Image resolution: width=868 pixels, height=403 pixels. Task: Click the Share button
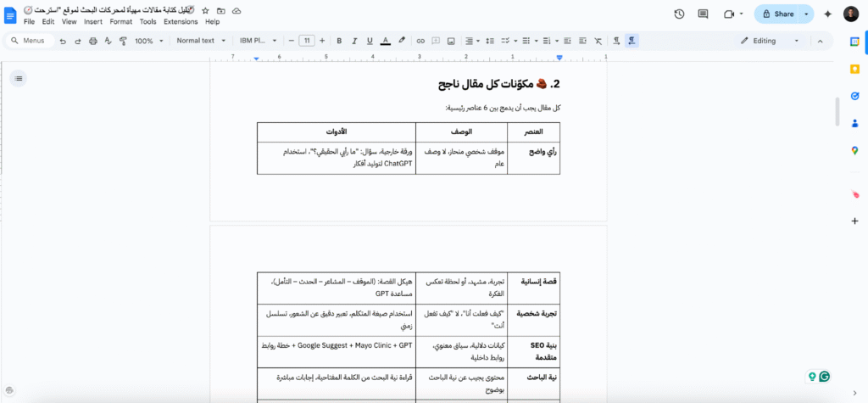click(x=777, y=14)
